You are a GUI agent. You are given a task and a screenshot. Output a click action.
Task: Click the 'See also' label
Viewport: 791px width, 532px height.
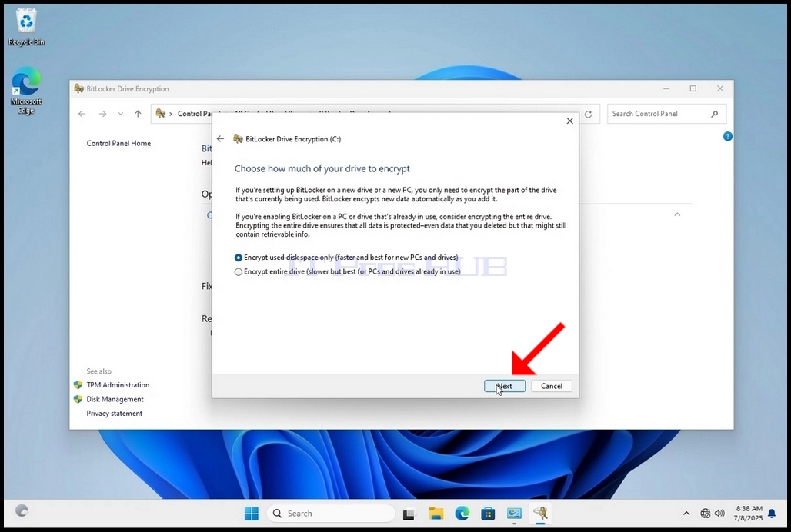(98, 371)
